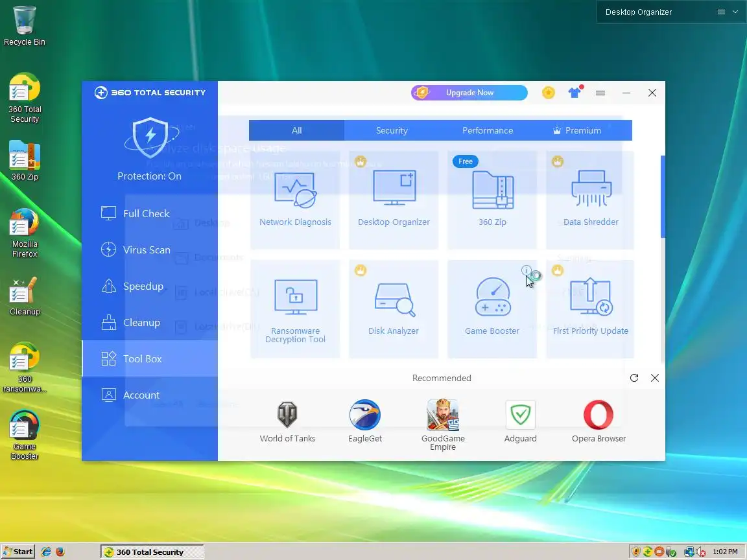The height and width of the screenshot is (560, 747).
Task: Open Mozilla Firefox desktop shortcut
Action: [25, 233]
